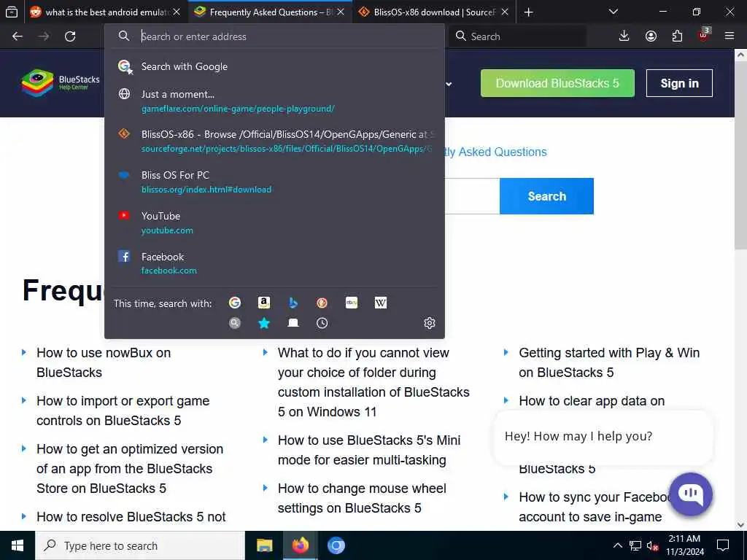
Task: Search this time with DuckDuckGo icon
Action: tap(322, 303)
